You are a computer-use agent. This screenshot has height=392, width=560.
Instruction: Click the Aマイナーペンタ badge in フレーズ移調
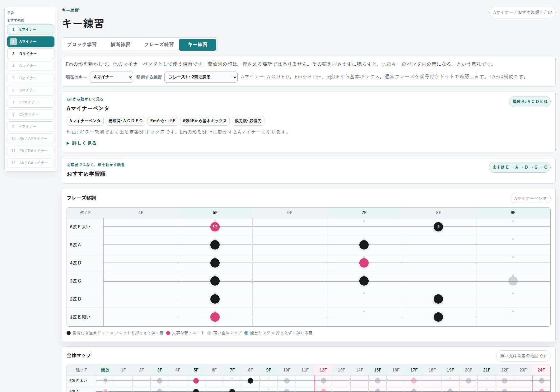pyautogui.click(x=530, y=198)
